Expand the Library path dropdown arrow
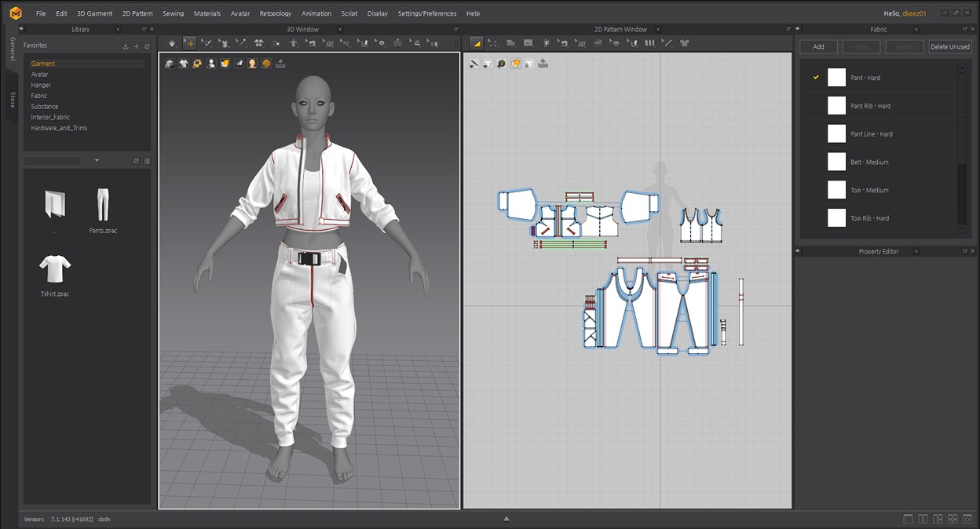 click(97, 161)
